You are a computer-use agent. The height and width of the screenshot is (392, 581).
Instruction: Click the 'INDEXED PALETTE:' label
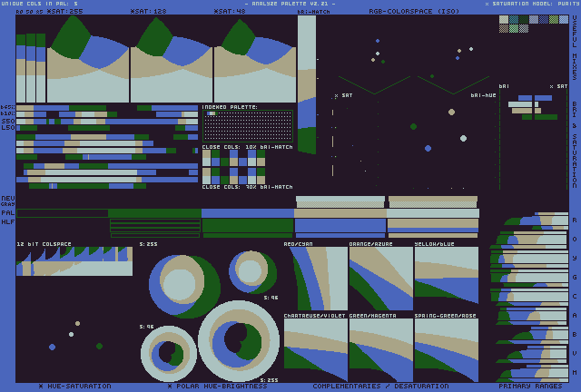(230, 107)
